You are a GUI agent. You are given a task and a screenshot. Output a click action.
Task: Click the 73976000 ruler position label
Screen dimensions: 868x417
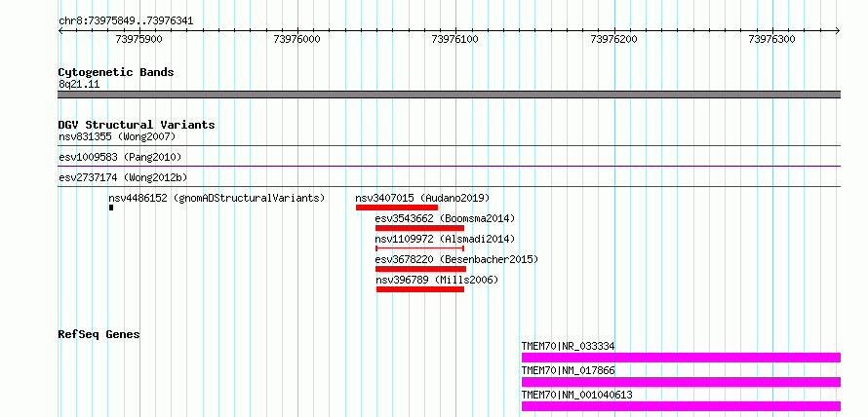click(x=297, y=39)
